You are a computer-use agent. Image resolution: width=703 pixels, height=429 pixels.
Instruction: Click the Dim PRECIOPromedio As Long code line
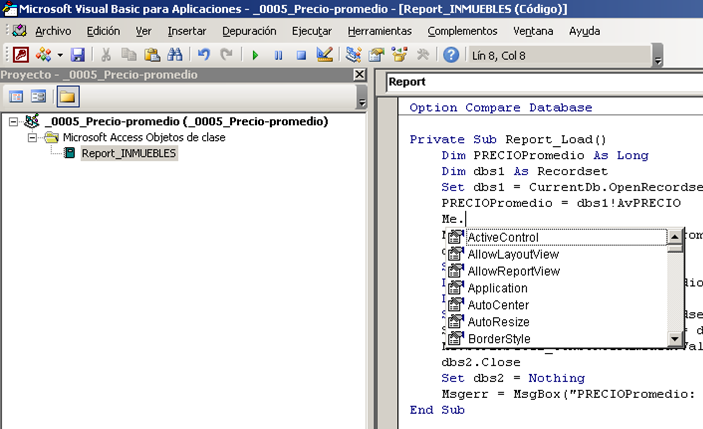click(545, 156)
